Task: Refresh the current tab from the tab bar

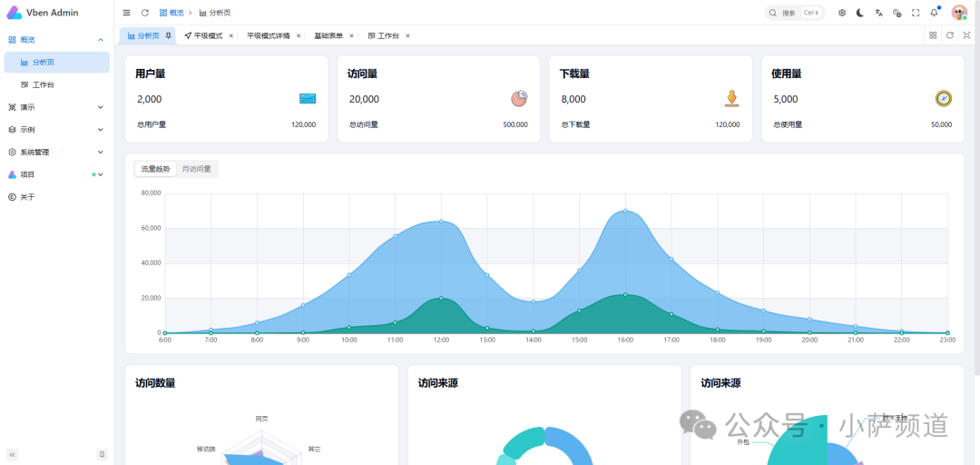Action: 949,35
